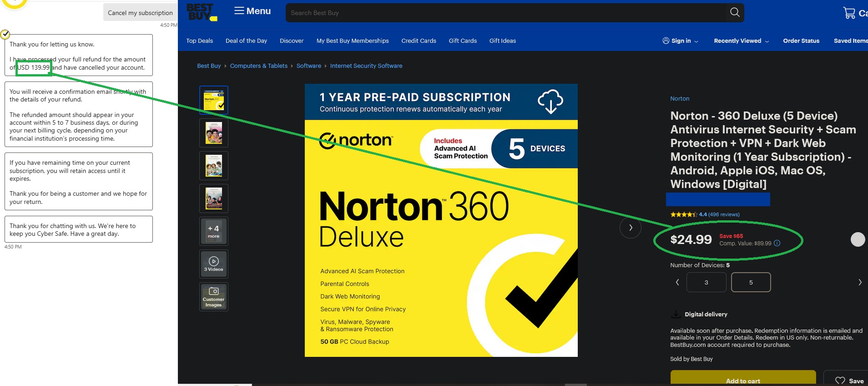Click the Digital delivery download icon
This screenshot has height=386, width=868.
click(x=676, y=314)
